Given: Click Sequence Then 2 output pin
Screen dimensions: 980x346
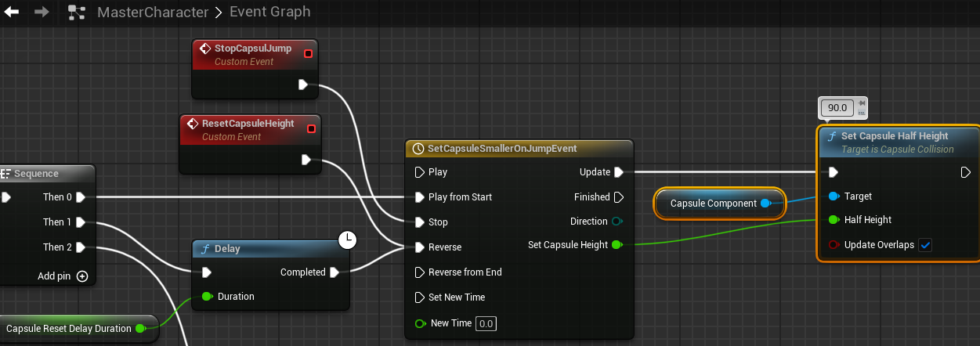Looking at the screenshot, I should [x=81, y=247].
